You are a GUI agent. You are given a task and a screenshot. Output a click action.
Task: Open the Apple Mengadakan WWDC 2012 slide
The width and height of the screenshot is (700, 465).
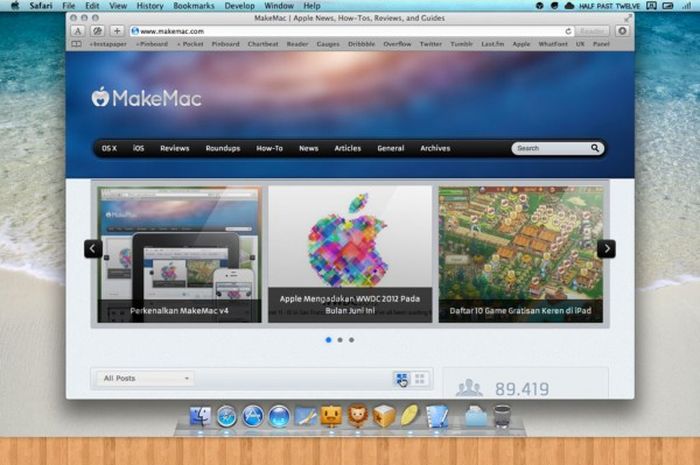[350, 254]
